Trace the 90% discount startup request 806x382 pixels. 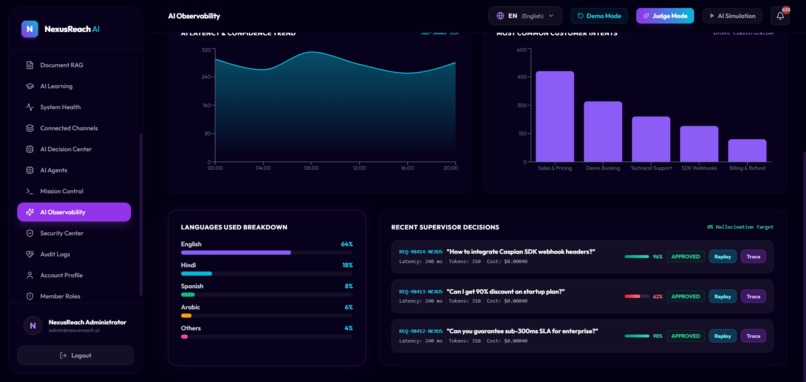(x=753, y=297)
